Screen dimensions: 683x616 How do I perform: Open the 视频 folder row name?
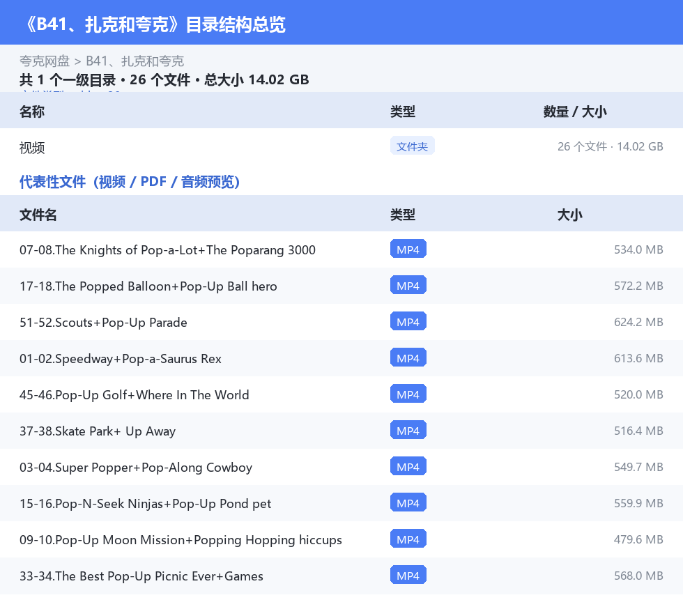[x=32, y=148]
